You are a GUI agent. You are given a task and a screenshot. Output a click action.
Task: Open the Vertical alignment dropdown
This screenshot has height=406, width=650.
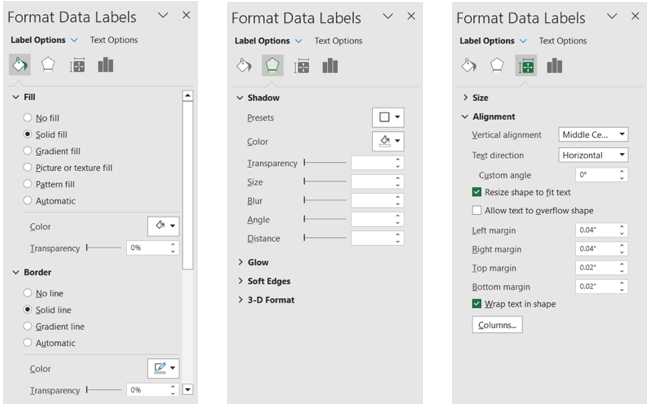pyautogui.click(x=593, y=135)
